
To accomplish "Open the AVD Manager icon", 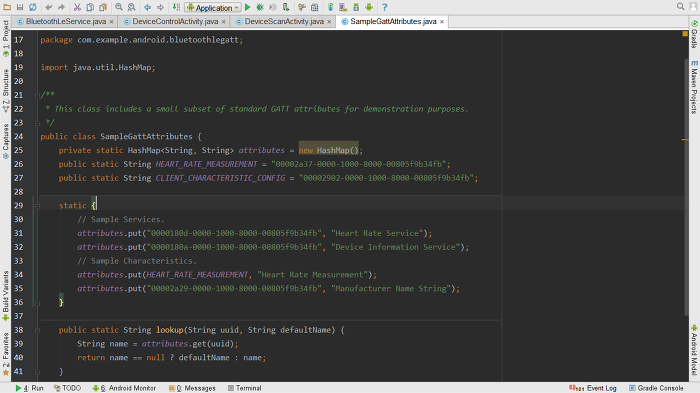I will (343, 7).
